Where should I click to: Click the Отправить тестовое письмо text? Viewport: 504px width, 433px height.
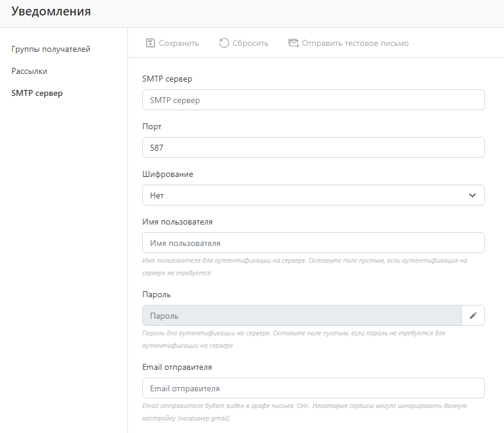coord(355,43)
